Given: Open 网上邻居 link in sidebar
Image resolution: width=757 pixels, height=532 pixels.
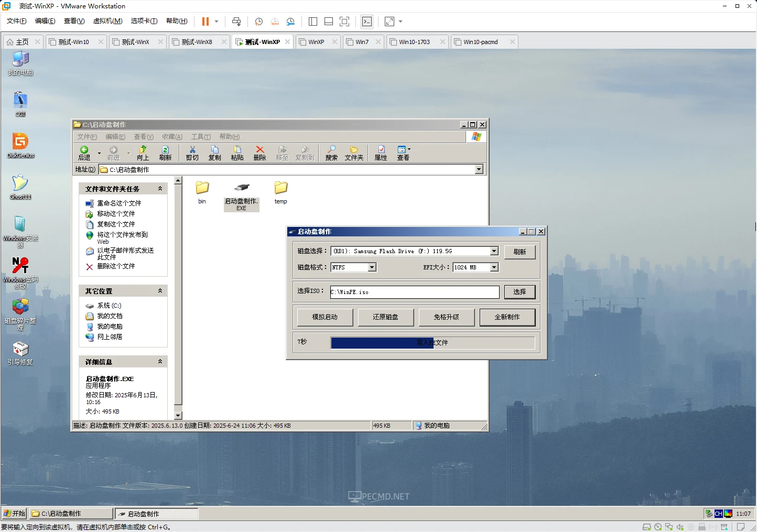Looking at the screenshot, I should click(110, 337).
